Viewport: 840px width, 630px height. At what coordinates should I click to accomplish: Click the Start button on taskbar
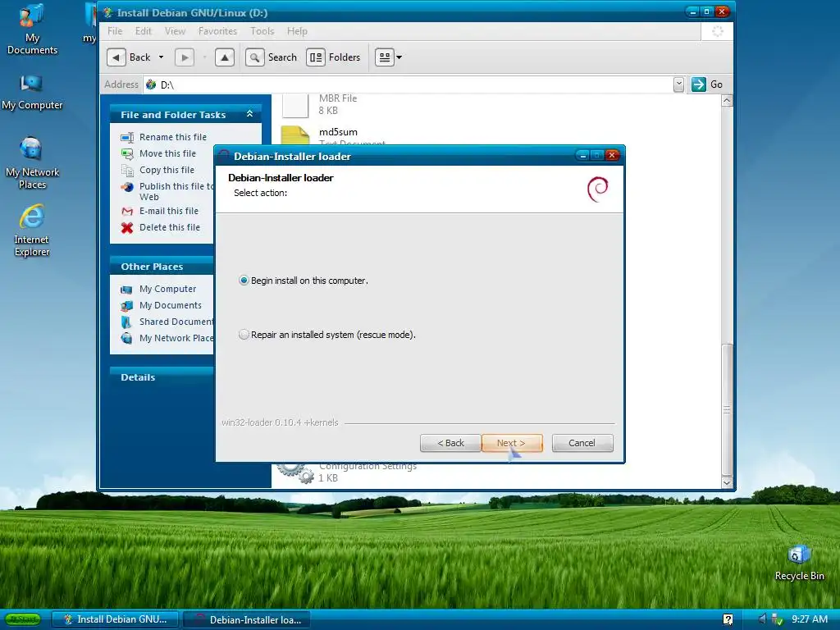[x=24, y=619]
